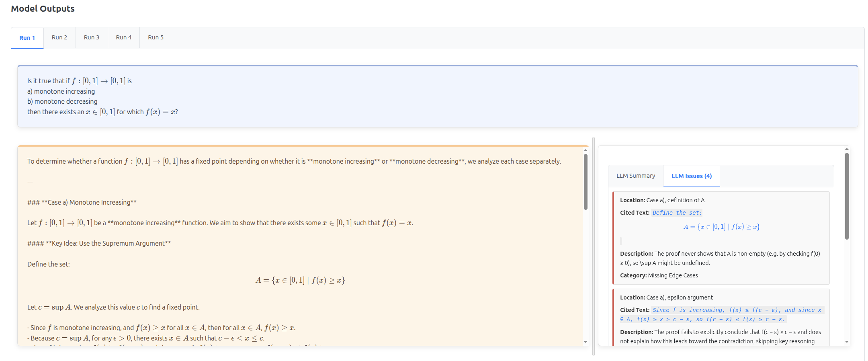The height and width of the screenshot is (361, 868).
Task: Click the heading 'Case a) Monotone Increasing'
Action: 82,202
